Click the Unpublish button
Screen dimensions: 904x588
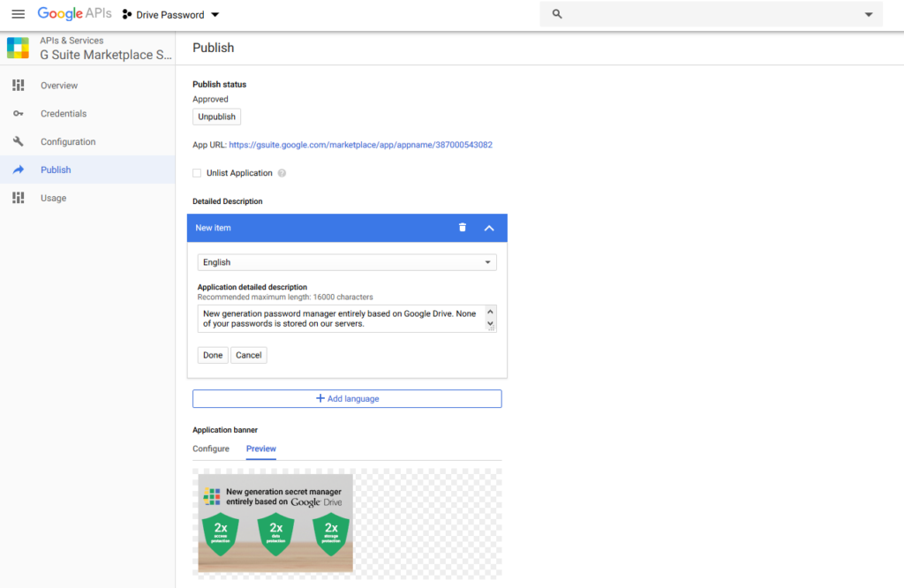pos(217,117)
